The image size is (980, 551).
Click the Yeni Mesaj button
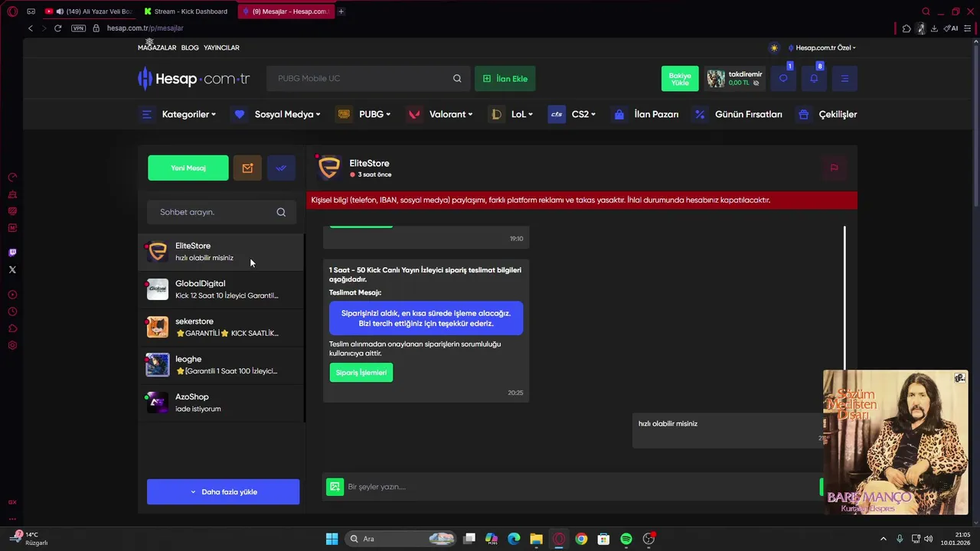[x=188, y=168]
